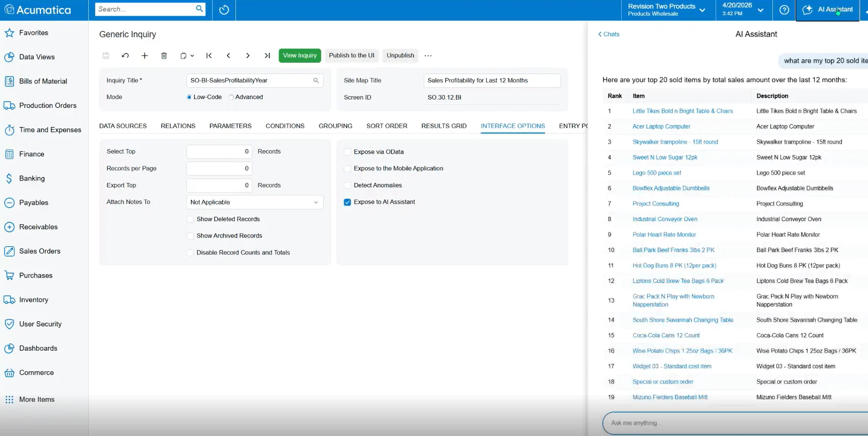
Task: Enable Expose to the Mobile Application
Action: pyautogui.click(x=348, y=169)
